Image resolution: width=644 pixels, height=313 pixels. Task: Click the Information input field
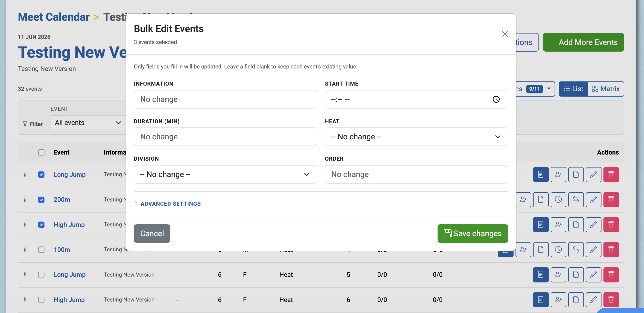[x=225, y=99]
